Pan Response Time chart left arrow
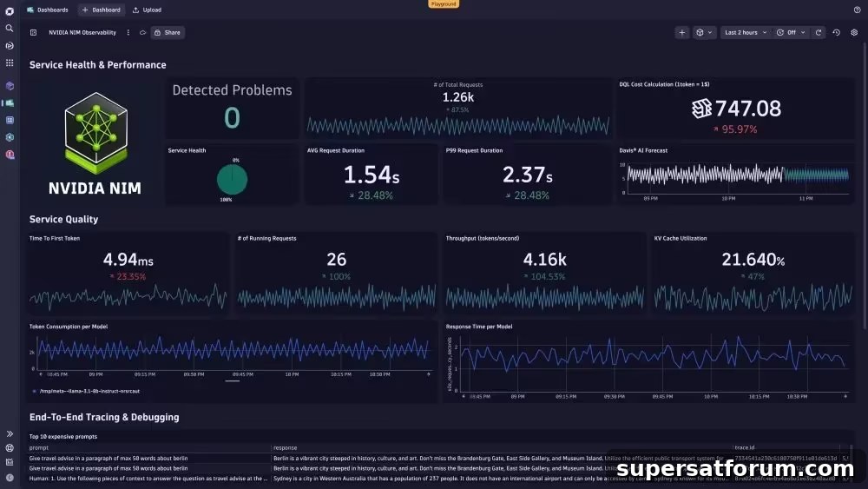Screen dimensions: 868x489 (464, 397)
